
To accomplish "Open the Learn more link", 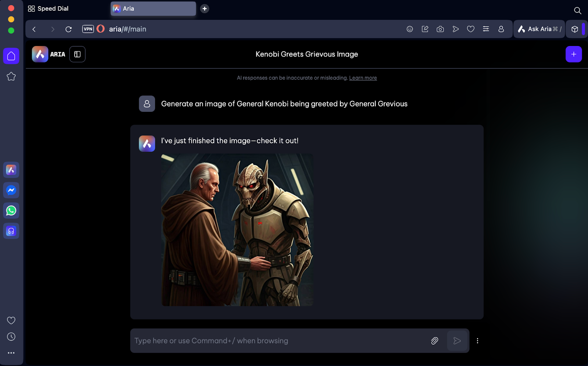I will (x=363, y=78).
